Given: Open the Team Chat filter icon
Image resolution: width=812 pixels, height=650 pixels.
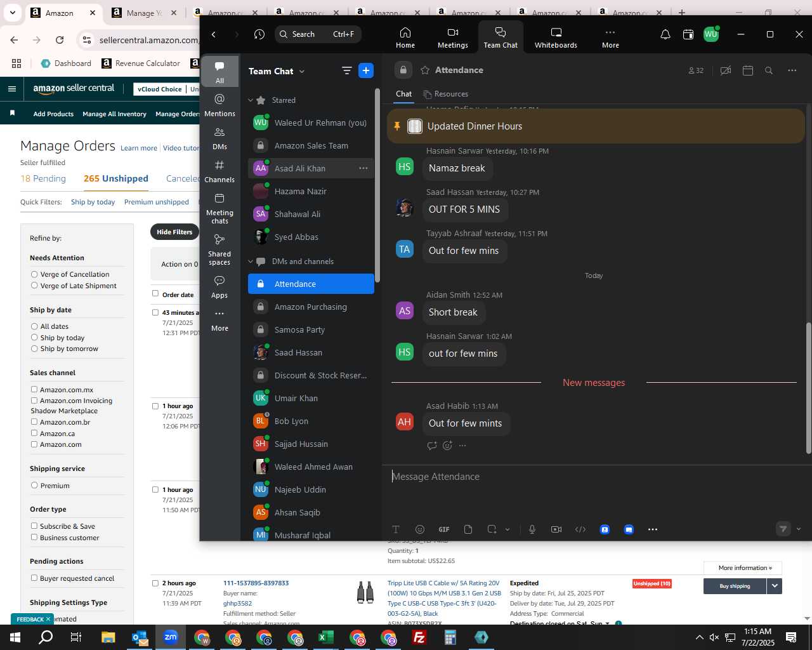Looking at the screenshot, I should pos(346,70).
